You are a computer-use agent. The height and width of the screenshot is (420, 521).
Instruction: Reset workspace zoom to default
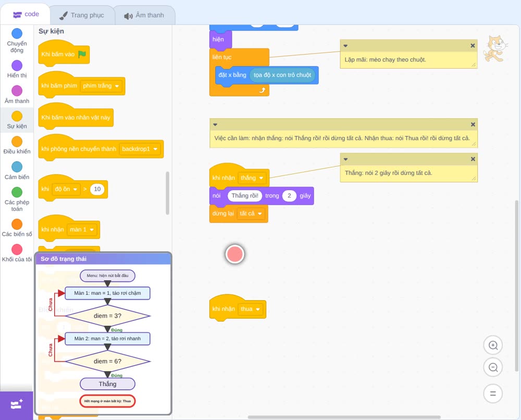(x=493, y=394)
